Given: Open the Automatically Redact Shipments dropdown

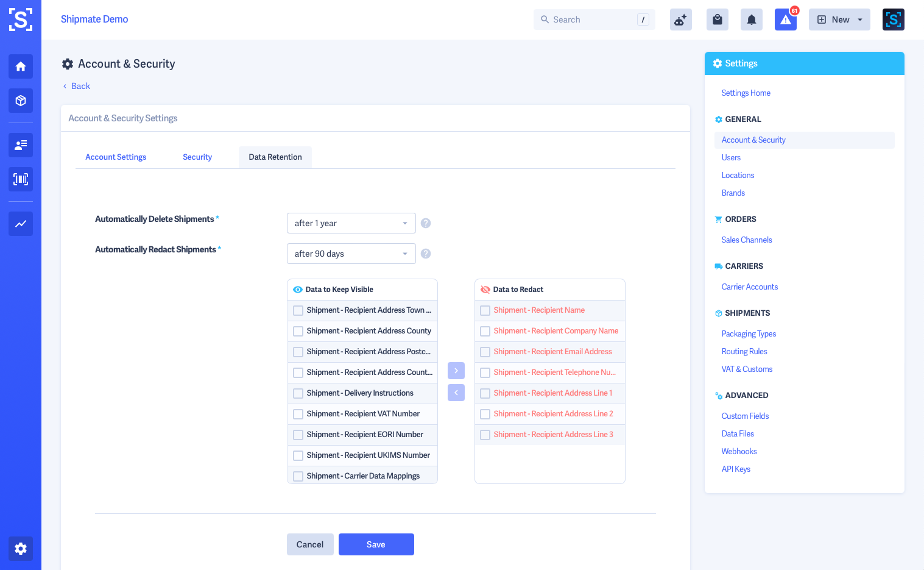Looking at the screenshot, I should (x=351, y=254).
